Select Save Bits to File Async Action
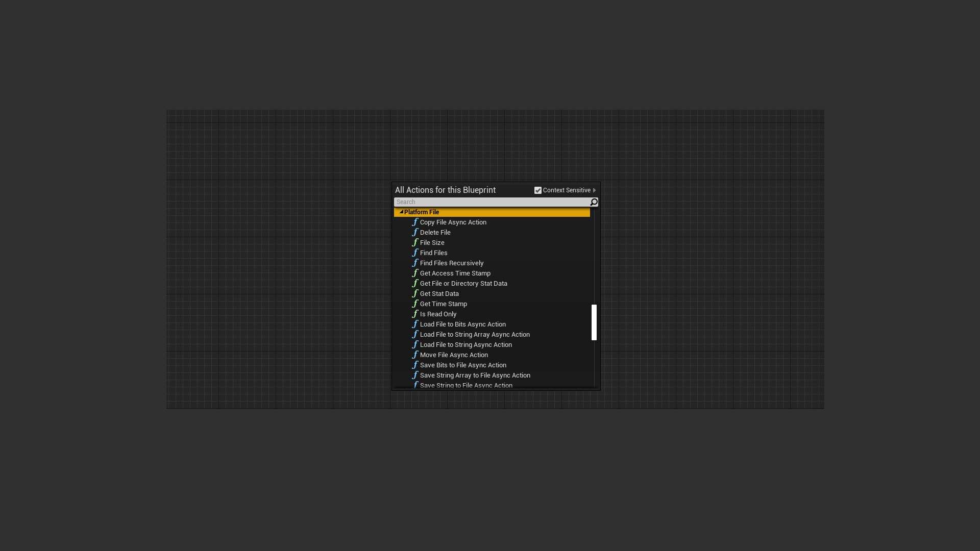 click(462, 365)
